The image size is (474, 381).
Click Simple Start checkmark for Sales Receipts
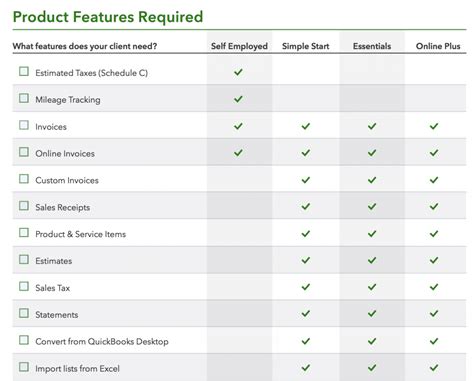click(x=306, y=207)
